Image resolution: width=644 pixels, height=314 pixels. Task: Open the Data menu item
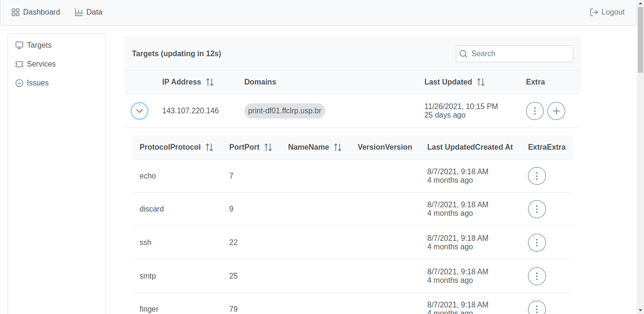pos(89,12)
